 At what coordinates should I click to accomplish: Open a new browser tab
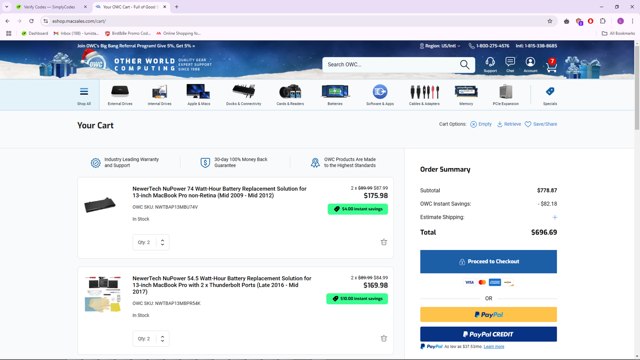pos(177,7)
